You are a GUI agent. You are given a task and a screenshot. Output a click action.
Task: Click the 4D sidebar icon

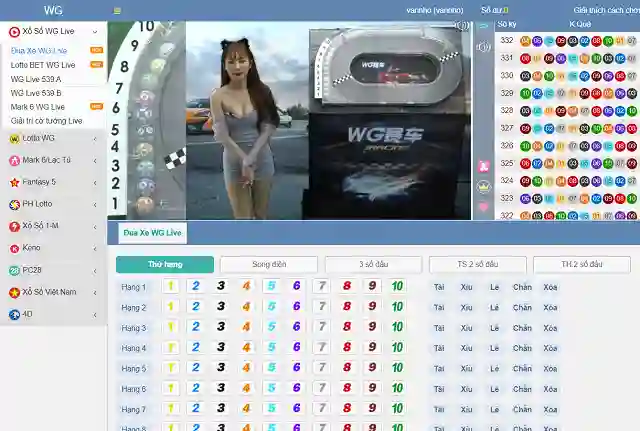point(15,315)
